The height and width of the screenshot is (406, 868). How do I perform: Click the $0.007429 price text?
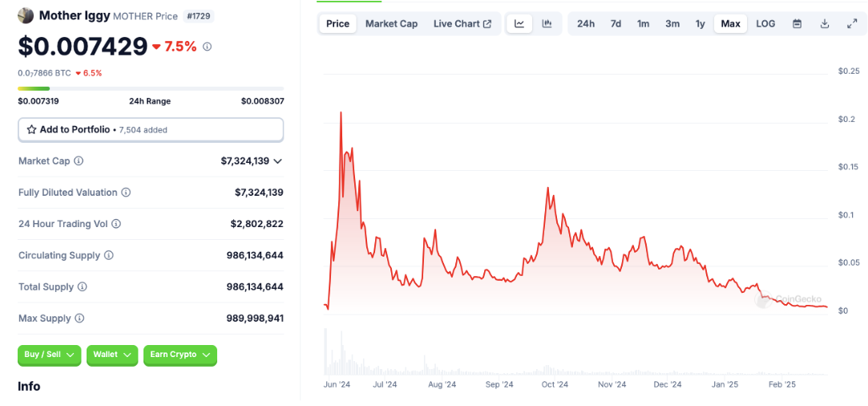coord(83,47)
